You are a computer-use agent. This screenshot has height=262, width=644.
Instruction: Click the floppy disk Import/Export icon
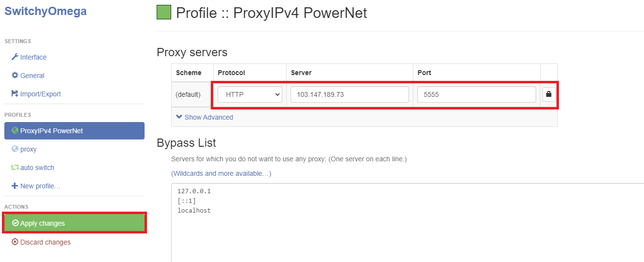pyautogui.click(x=15, y=94)
